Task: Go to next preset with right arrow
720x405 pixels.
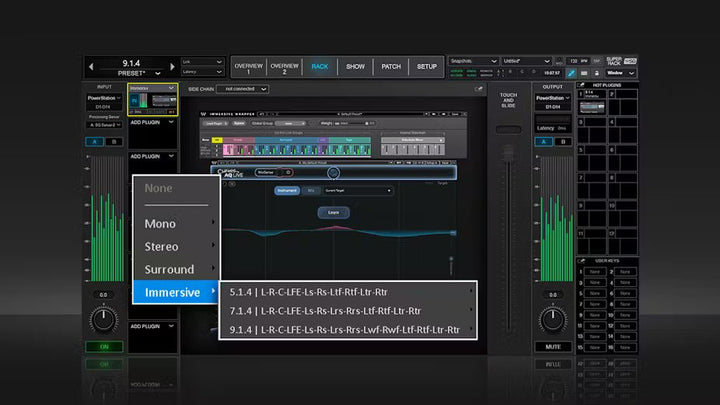Action: [172, 67]
